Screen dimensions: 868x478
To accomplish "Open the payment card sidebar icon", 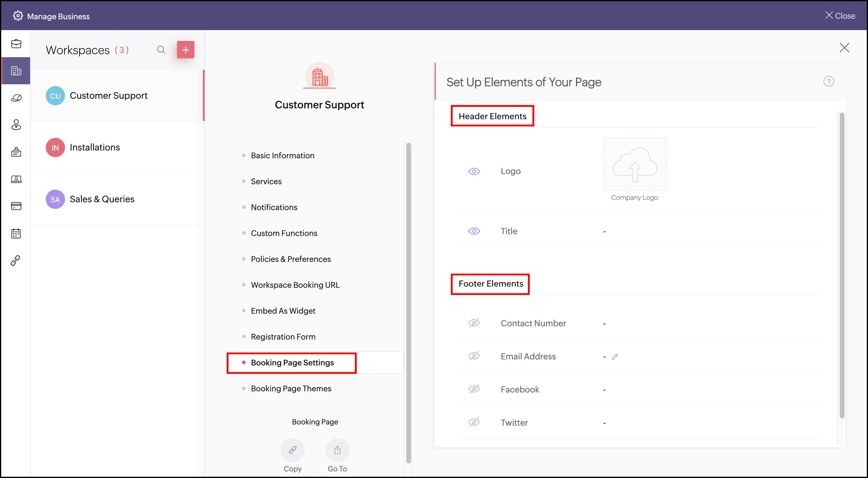I will coord(16,206).
